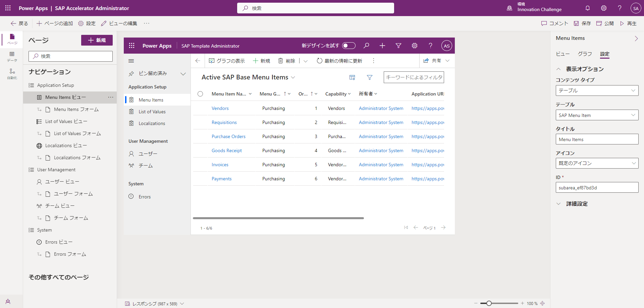Image resolution: width=644 pixels, height=308 pixels.
Task: Toggle the 新デザインを試す switch
Action: click(349, 46)
